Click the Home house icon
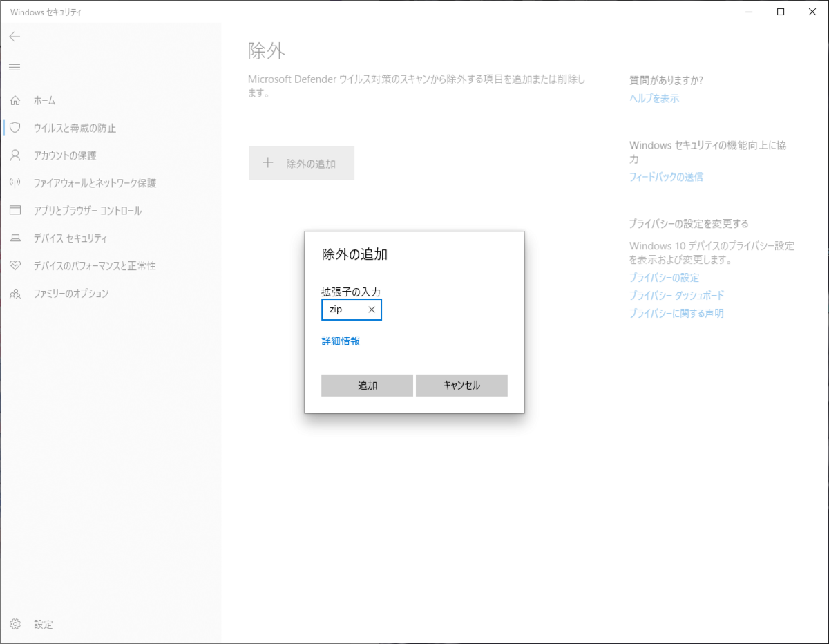 pyautogui.click(x=15, y=100)
